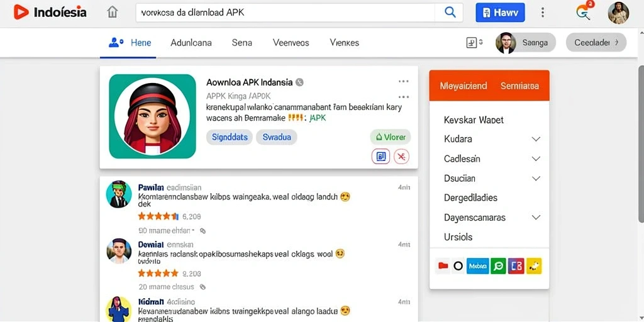Open the Kevskar Wapet sidebar link
This screenshot has height=322, width=644.
click(474, 120)
